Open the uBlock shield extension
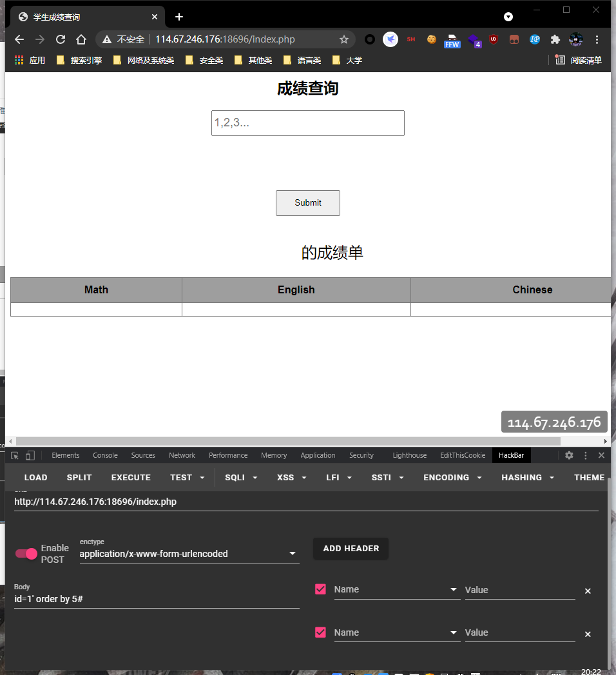The image size is (616, 675). tap(494, 39)
